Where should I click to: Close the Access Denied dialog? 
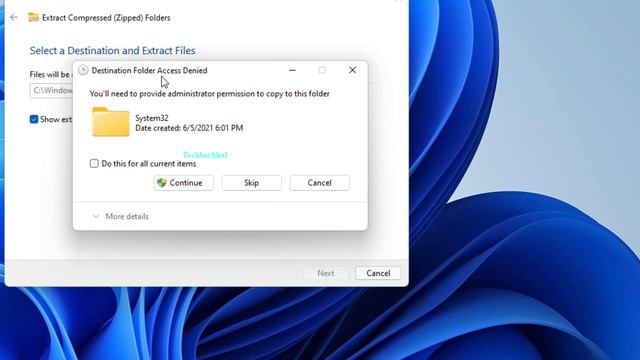pos(352,70)
